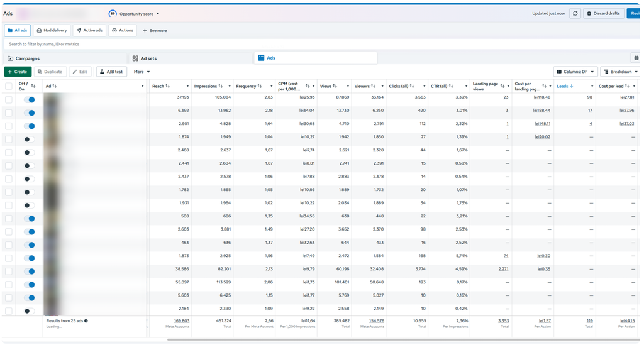Image resolution: width=644 pixels, height=345 pixels.
Task: Select the Had delivery filter
Action: click(x=52, y=30)
